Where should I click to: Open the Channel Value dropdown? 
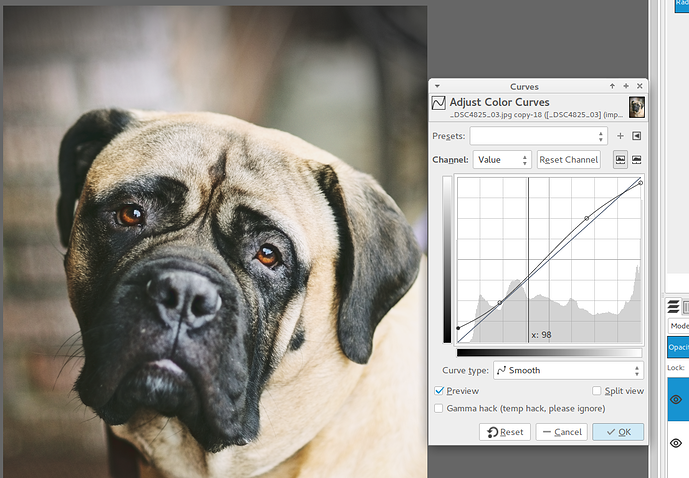[x=502, y=160]
